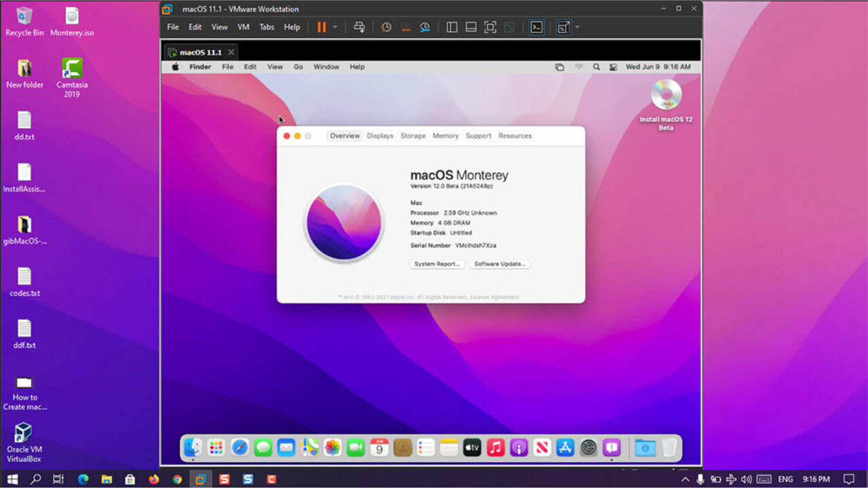Open the Music app in the Dock
This screenshot has height=488, width=868.
pos(495,447)
